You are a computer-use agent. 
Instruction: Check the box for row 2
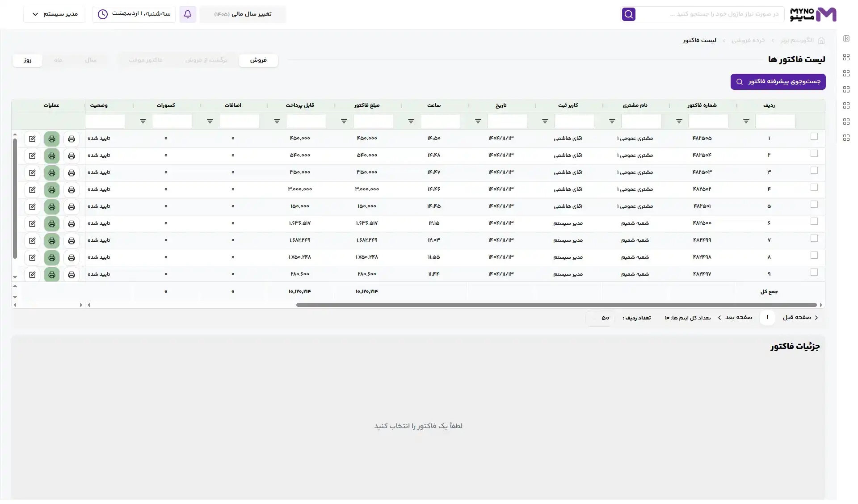tap(814, 153)
